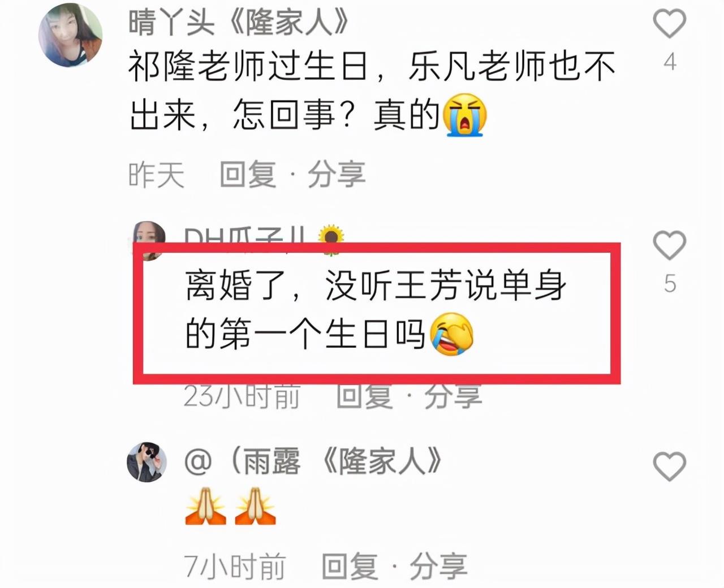Open username @(雨露《隆家人》
The width and height of the screenshot is (724, 588).
click(x=313, y=461)
